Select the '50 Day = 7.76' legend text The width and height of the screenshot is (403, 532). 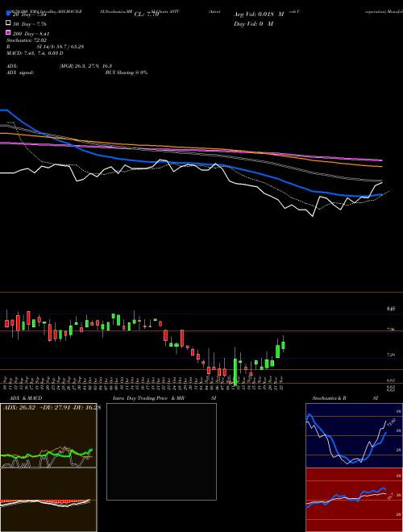point(30,24)
